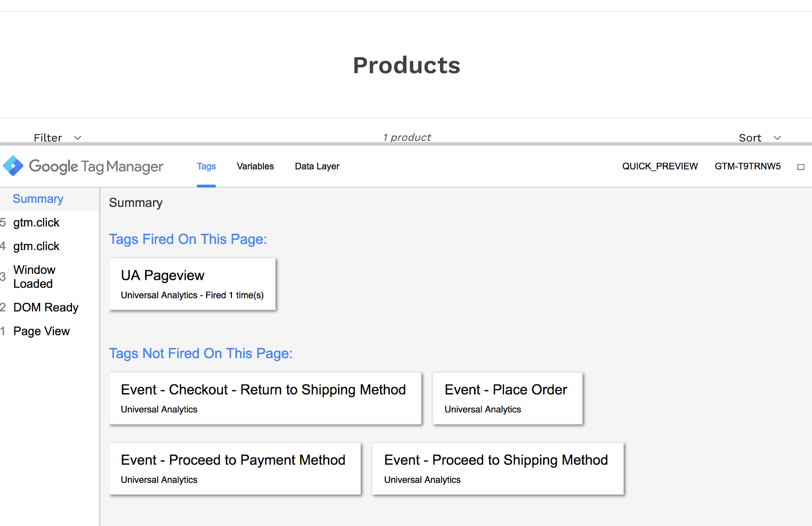Open the Event - Place Order tag
Image resolution: width=812 pixels, height=526 pixels.
point(507,398)
